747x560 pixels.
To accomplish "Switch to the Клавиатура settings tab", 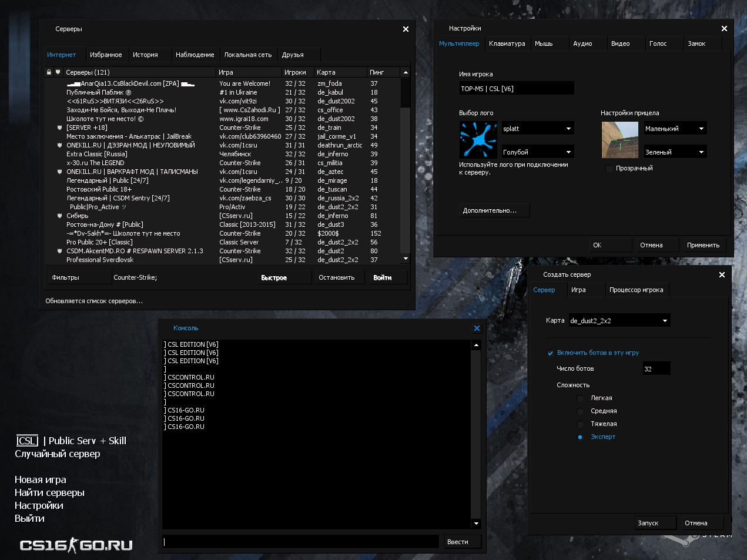I will (x=507, y=43).
